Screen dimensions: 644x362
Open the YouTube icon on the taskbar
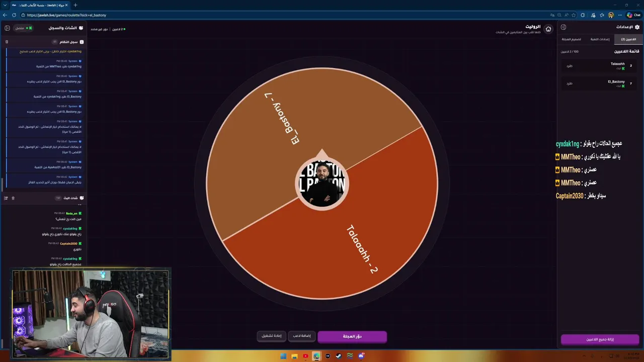305,356
